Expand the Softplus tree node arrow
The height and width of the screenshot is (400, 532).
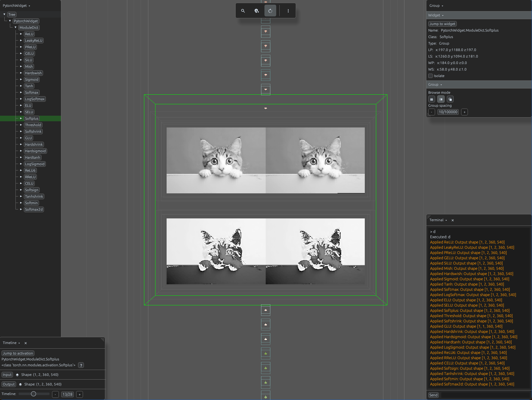[21, 118]
